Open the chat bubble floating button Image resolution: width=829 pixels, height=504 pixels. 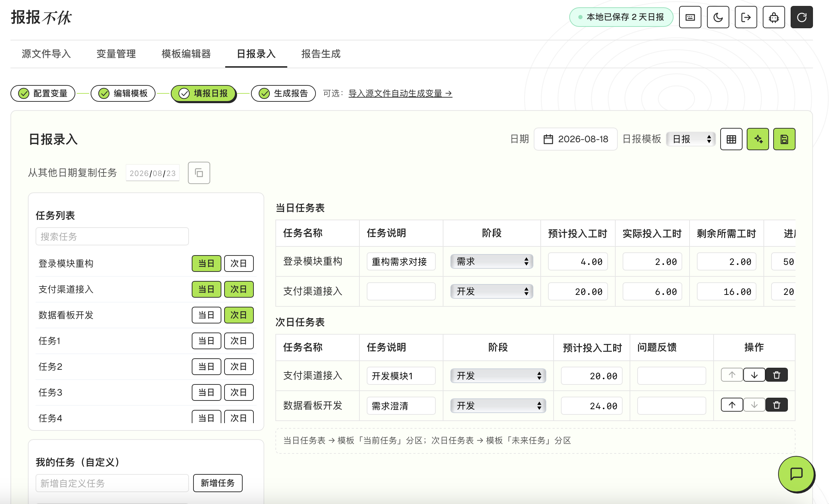[x=796, y=474]
